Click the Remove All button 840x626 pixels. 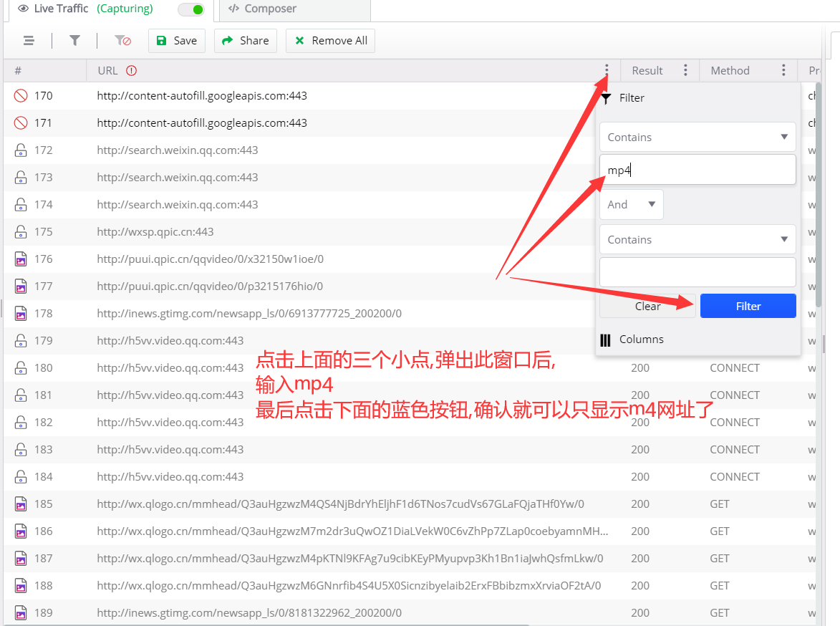coord(330,41)
